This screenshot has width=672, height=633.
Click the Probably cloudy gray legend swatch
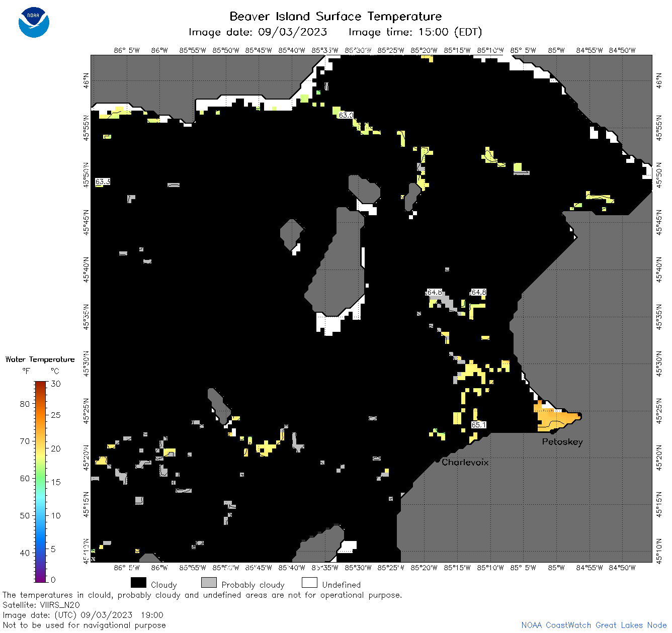tap(209, 583)
